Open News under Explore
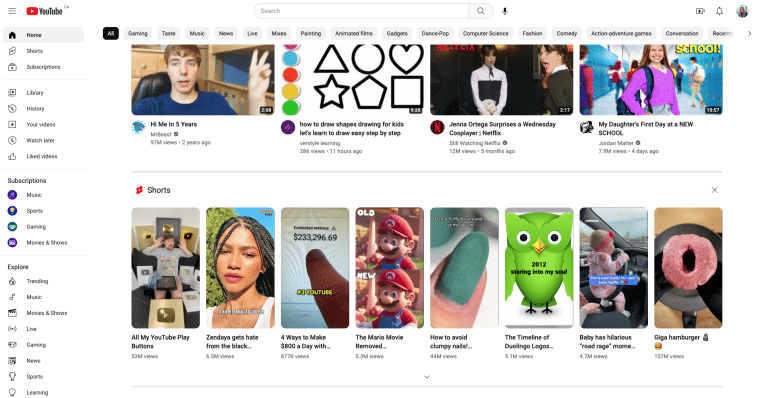This screenshot has width=760, height=398. 43,361
